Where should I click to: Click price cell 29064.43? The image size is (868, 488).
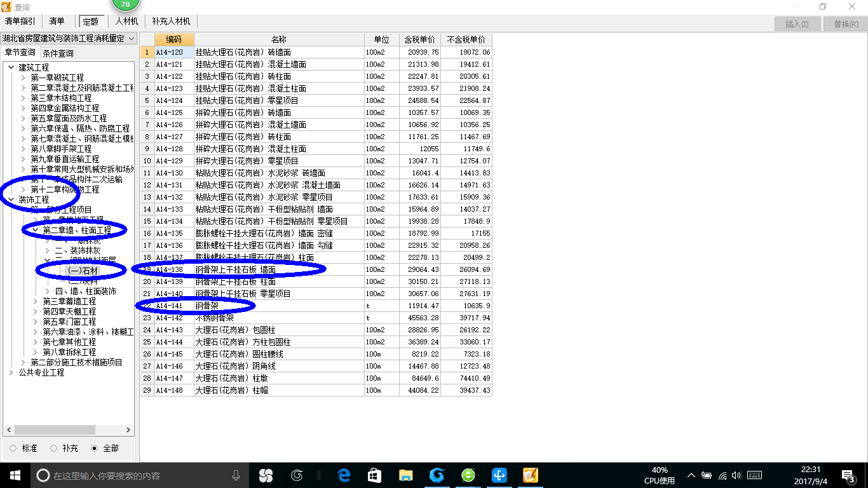point(420,269)
